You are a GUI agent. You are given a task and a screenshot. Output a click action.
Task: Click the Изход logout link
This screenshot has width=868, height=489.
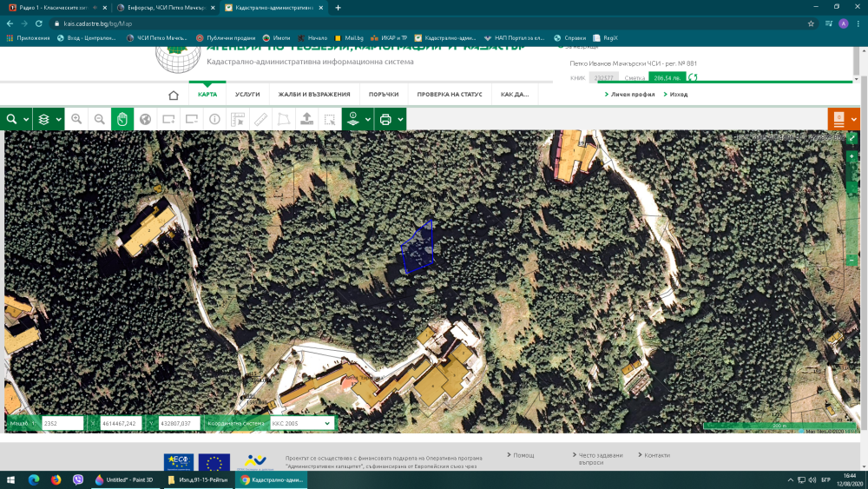pos(678,94)
